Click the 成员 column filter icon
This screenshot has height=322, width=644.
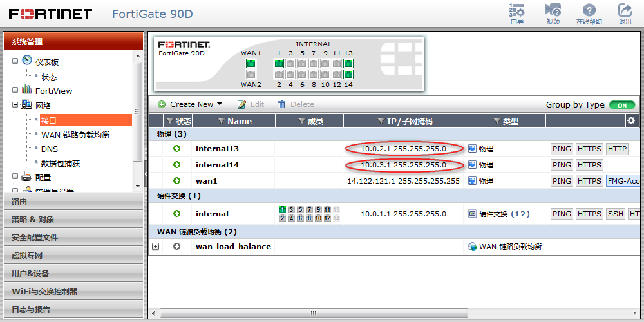(302, 121)
